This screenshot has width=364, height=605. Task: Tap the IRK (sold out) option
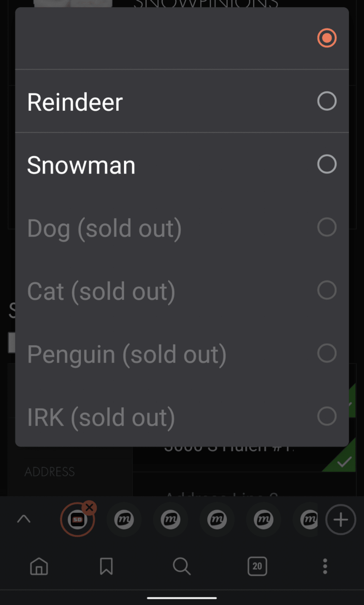pyautogui.click(x=101, y=417)
